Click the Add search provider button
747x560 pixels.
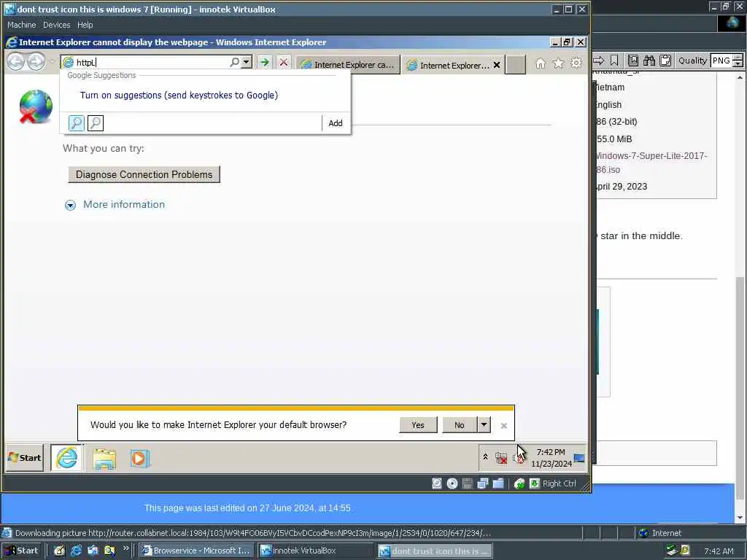pyautogui.click(x=336, y=123)
